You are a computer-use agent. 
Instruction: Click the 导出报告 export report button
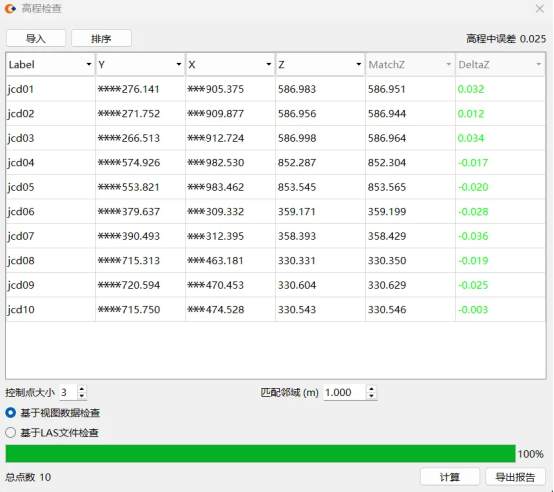[x=515, y=477]
